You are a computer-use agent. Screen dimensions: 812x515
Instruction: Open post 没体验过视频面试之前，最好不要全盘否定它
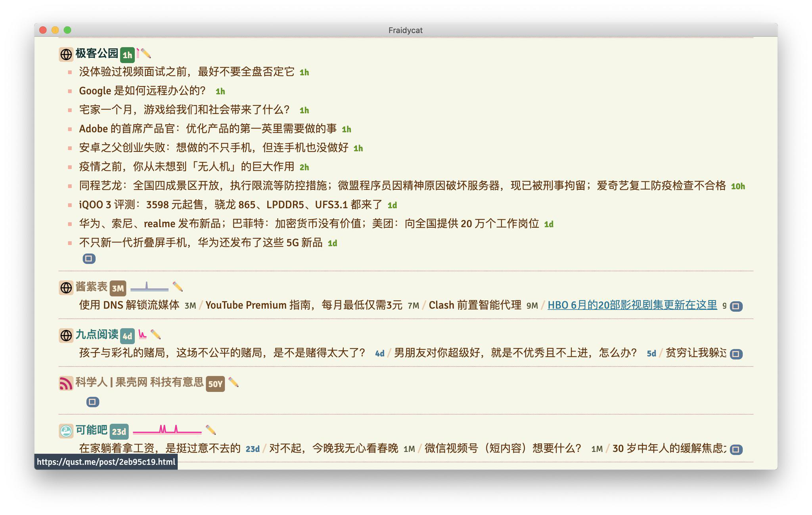[x=187, y=72]
